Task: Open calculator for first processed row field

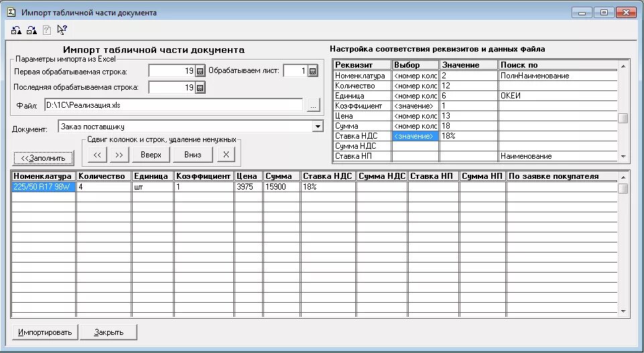Action: tap(200, 71)
